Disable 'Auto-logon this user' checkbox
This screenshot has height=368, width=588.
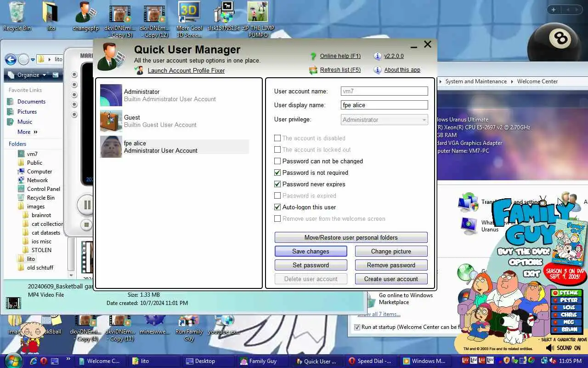[x=277, y=207]
